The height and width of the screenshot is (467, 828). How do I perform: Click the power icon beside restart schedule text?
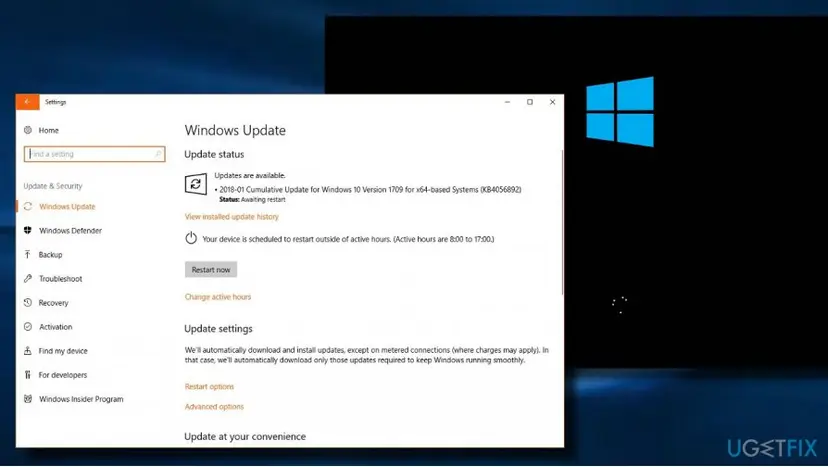(x=191, y=238)
